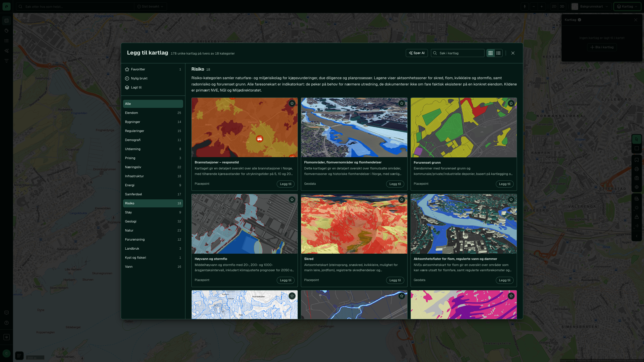Zoom out the map with the minus button
The image size is (644, 362).
click(x=534, y=7)
